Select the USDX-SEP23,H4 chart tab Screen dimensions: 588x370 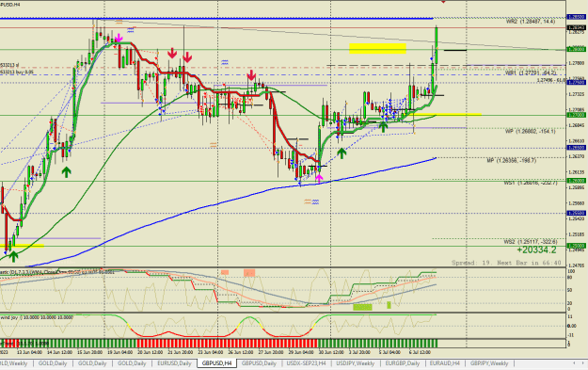pos(306,363)
